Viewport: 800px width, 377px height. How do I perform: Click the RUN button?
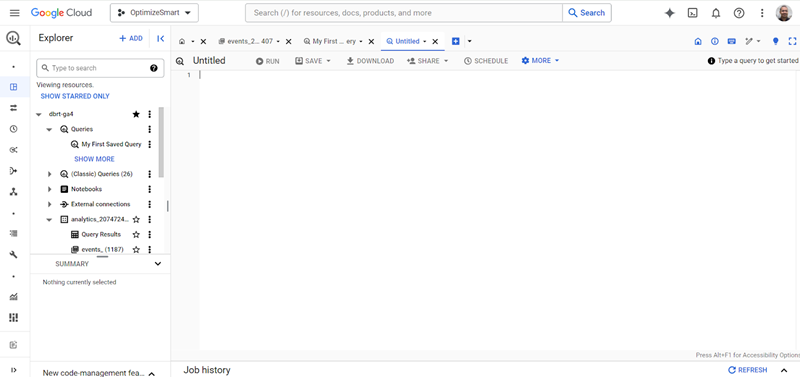[x=268, y=61]
